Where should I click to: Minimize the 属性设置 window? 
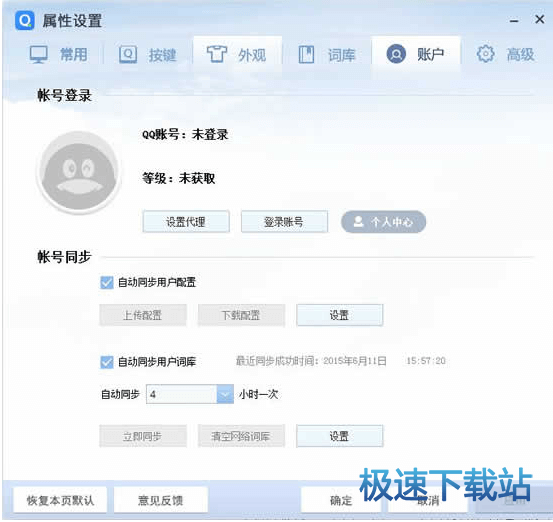pos(514,21)
